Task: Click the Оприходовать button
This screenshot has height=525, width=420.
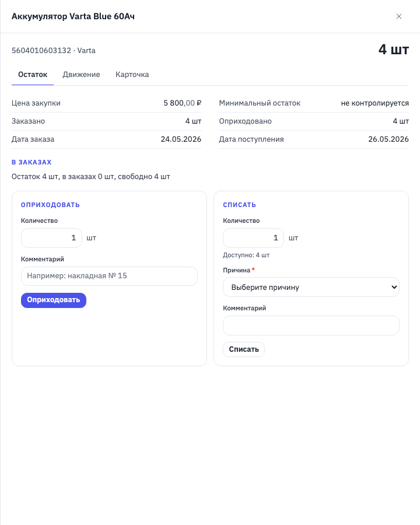Action: point(54,300)
